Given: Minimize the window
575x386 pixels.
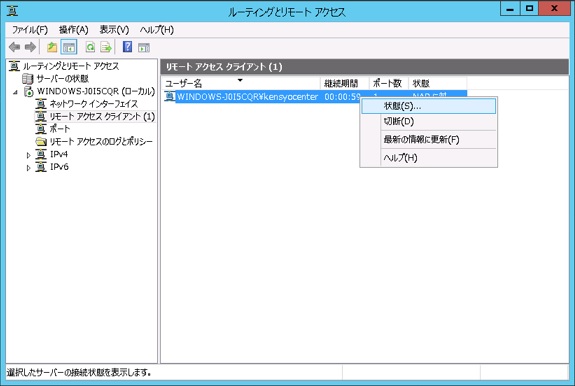Looking at the screenshot, I should click(510, 9).
